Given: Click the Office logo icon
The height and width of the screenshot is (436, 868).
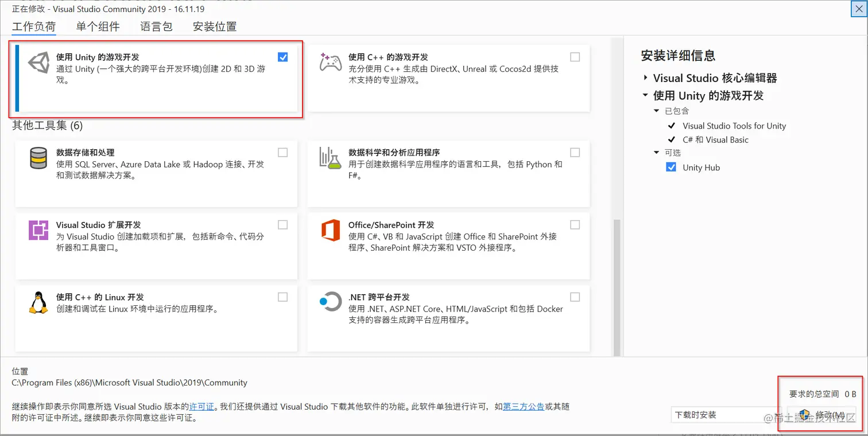Looking at the screenshot, I should [x=331, y=230].
